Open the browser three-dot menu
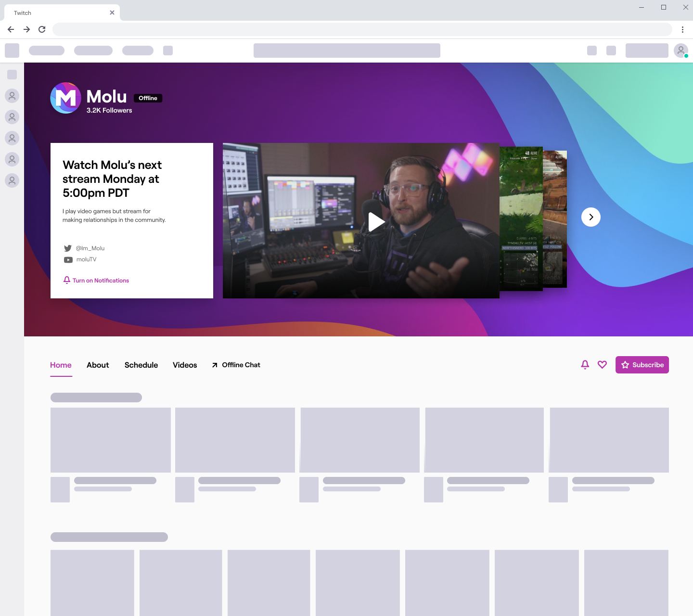This screenshot has height=616, width=693. (682, 29)
